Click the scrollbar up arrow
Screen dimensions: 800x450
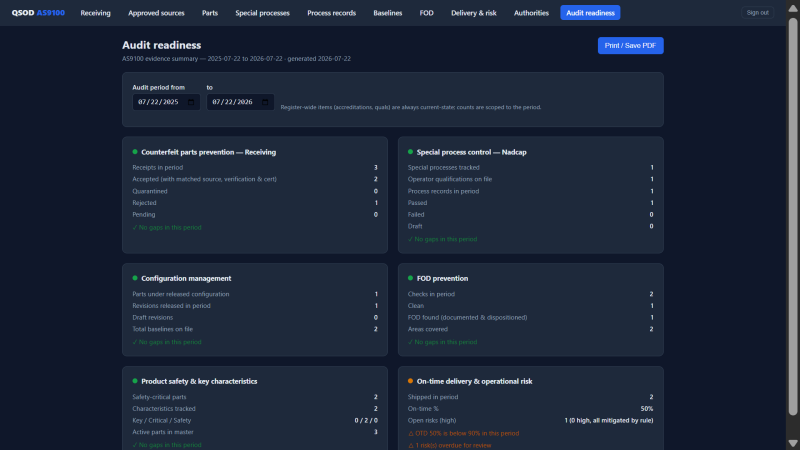[x=793, y=8]
